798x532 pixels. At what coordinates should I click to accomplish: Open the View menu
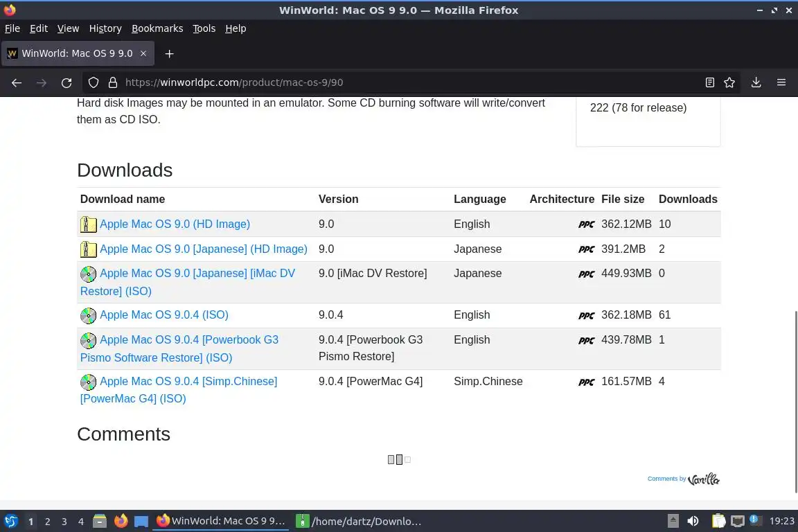tap(68, 28)
